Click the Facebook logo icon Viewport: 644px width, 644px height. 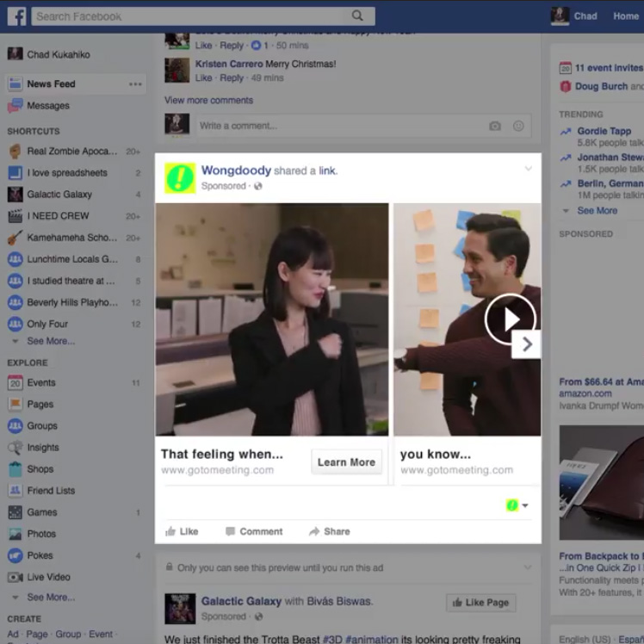[x=16, y=16]
